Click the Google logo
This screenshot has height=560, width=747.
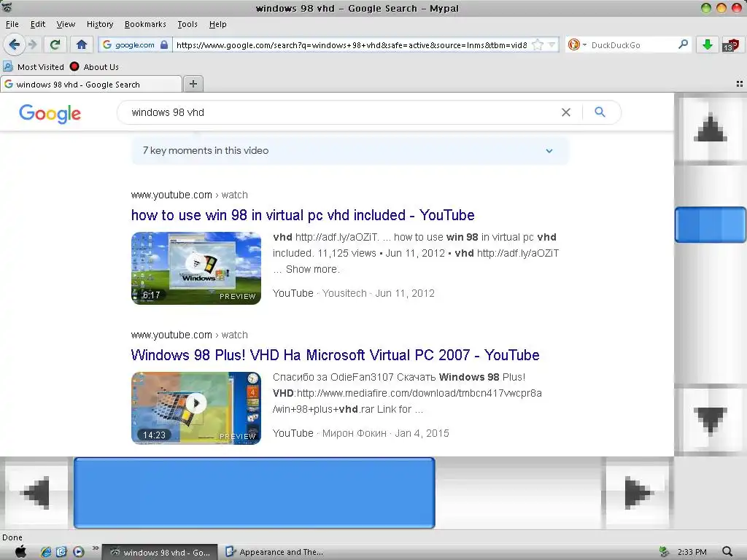50,113
